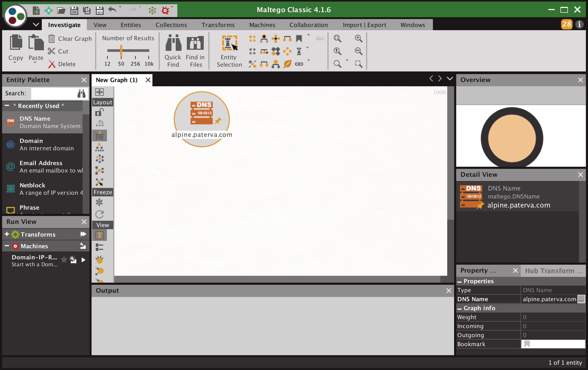Click Zoom In magnifier icon
Image resolution: width=588 pixels, height=370 pixels.
click(359, 38)
